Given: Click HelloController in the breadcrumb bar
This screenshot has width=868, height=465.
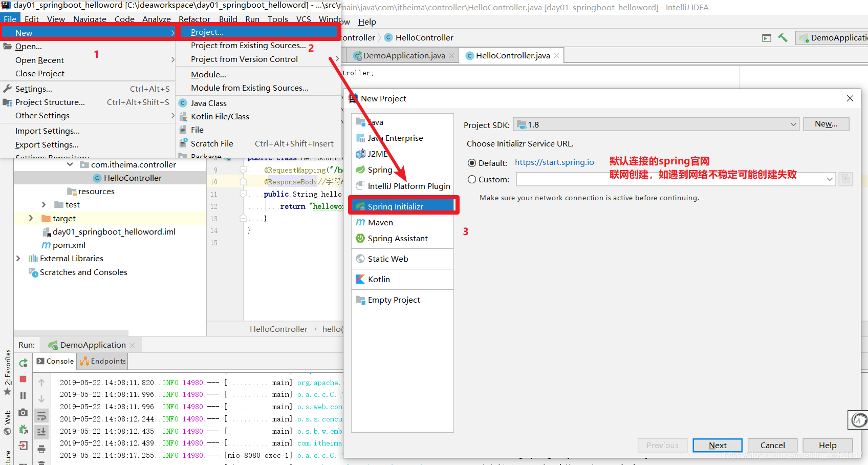Looking at the screenshot, I should pyautogui.click(x=278, y=329).
